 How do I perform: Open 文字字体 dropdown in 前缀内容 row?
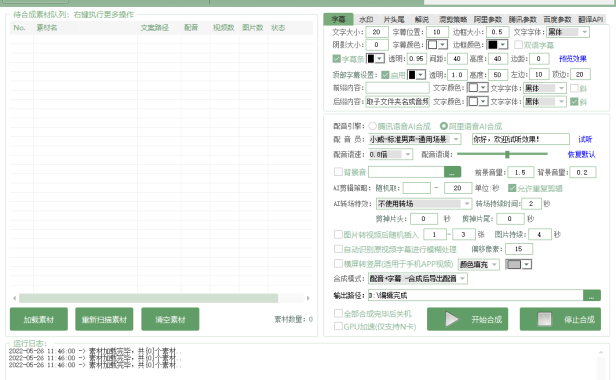tap(545, 88)
